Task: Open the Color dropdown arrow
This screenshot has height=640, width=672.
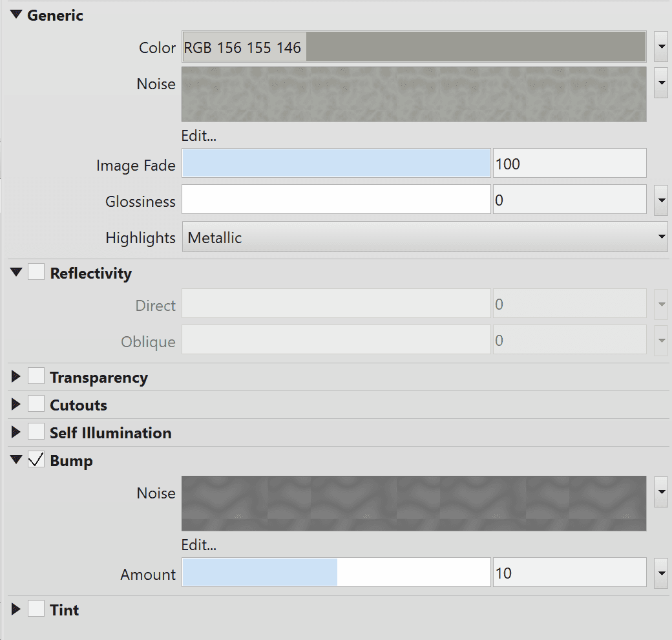Action: [x=660, y=47]
